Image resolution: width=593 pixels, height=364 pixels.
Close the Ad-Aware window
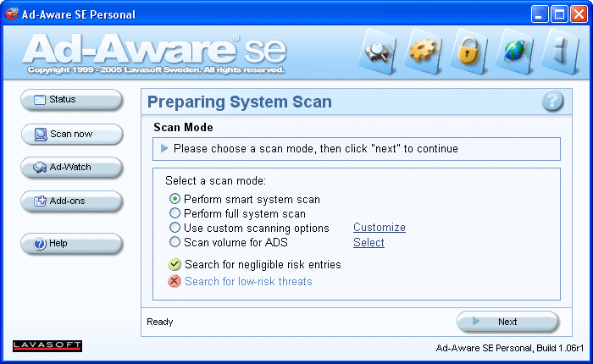click(579, 14)
